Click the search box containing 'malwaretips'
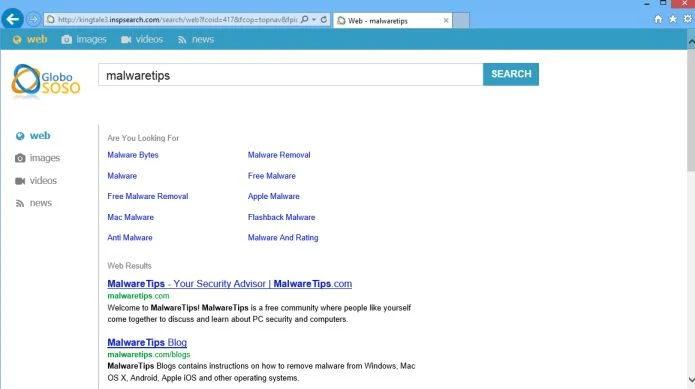The height and width of the screenshot is (389, 695). [290, 74]
